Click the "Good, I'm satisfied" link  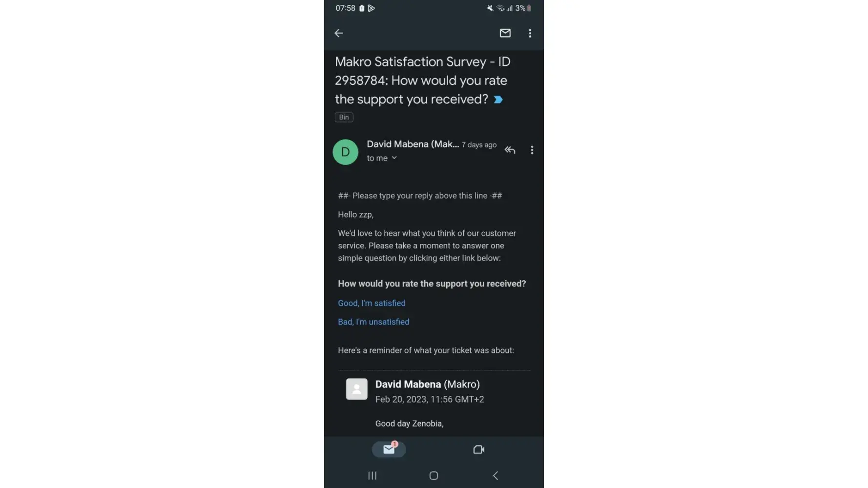(x=372, y=303)
